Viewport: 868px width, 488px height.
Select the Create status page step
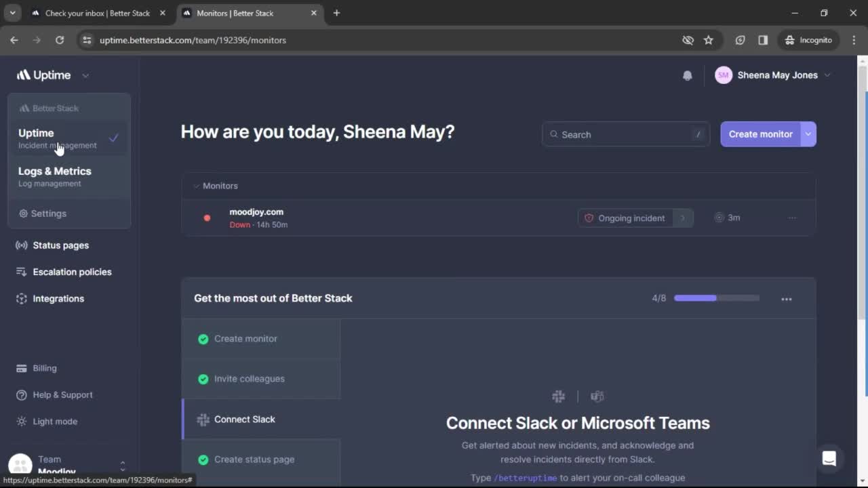(x=261, y=460)
